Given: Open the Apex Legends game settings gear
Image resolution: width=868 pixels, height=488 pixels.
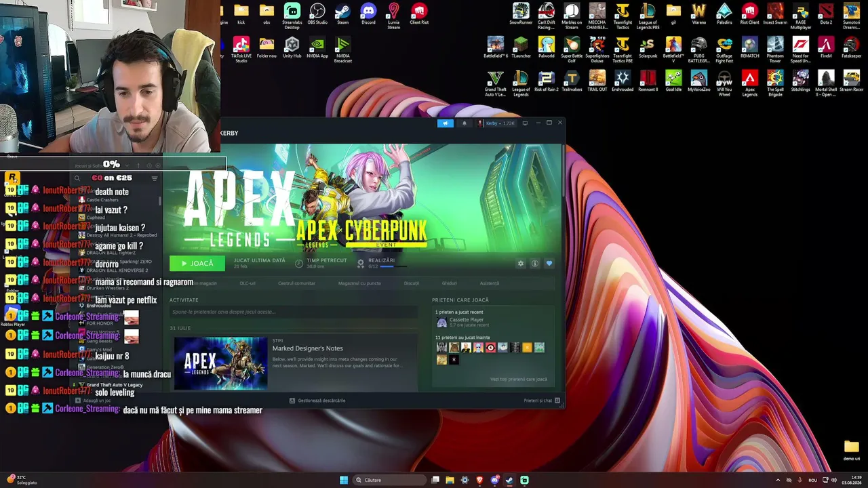Looking at the screenshot, I should tap(520, 264).
